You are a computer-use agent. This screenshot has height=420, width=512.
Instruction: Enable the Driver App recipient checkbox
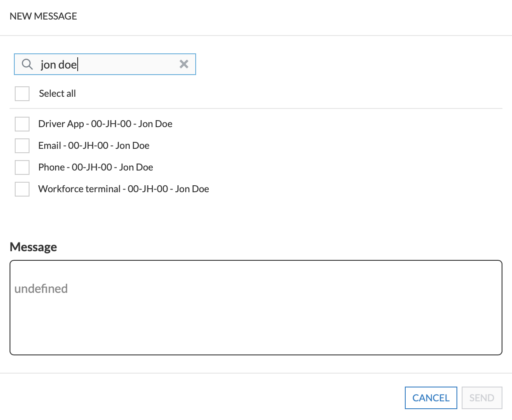pos(22,124)
